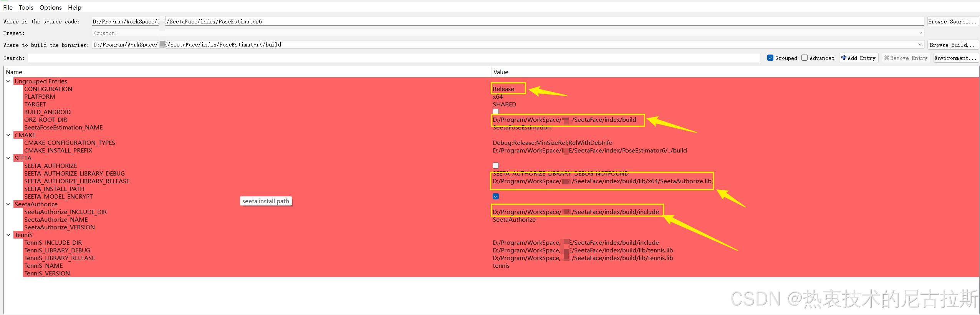Select the PLATFORM entry
The image size is (980, 315).
click(x=40, y=96)
